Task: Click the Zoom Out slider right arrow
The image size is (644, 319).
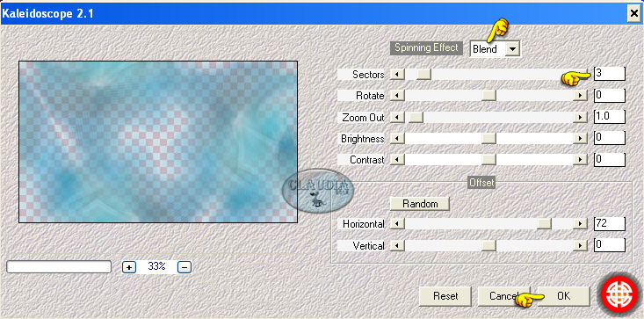Action: [x=580, y=118]
